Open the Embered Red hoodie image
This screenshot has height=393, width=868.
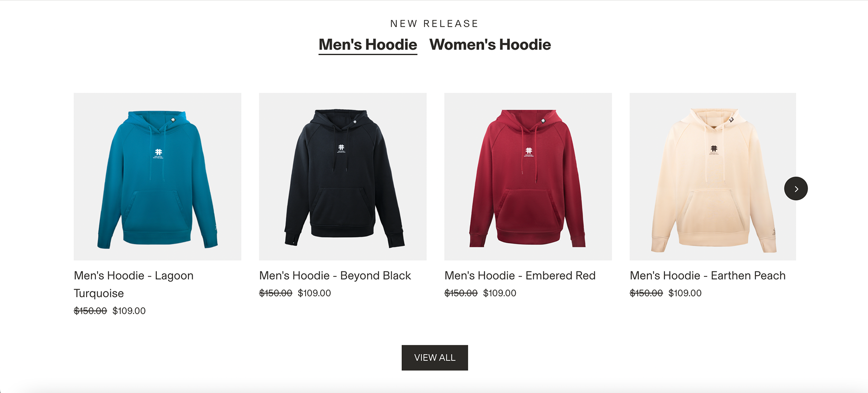pyautogui.click(x=528, y=177)
